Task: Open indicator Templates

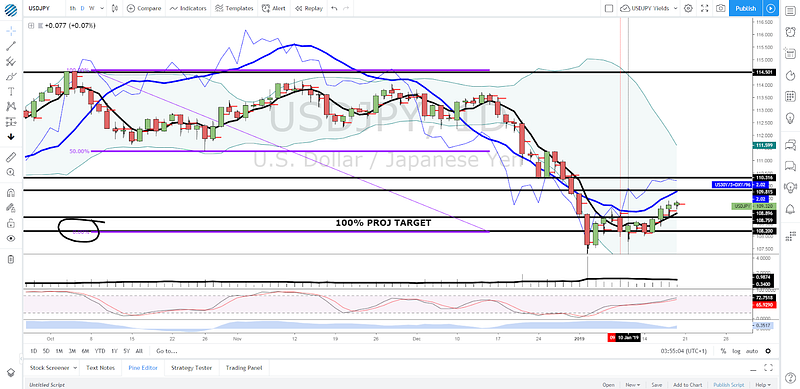Action: (x=234, y=8)
